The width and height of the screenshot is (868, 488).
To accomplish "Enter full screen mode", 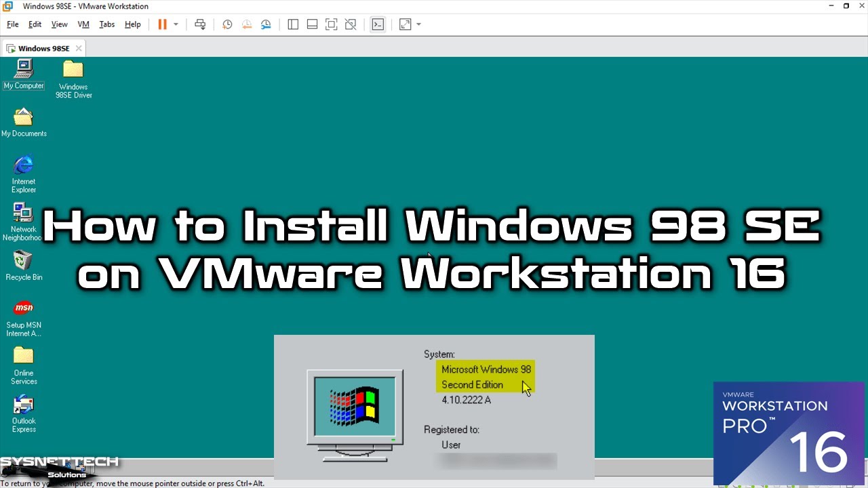I will tap(331, 24).
